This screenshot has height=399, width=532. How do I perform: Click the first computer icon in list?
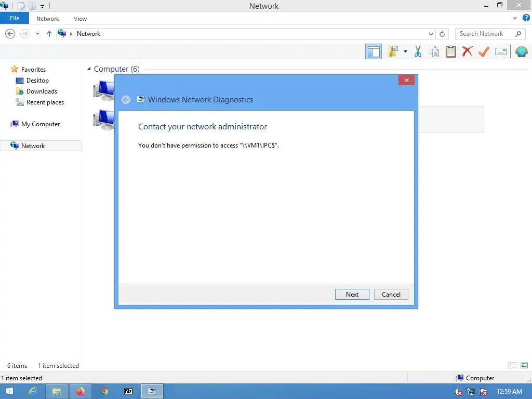coord(104,91)
